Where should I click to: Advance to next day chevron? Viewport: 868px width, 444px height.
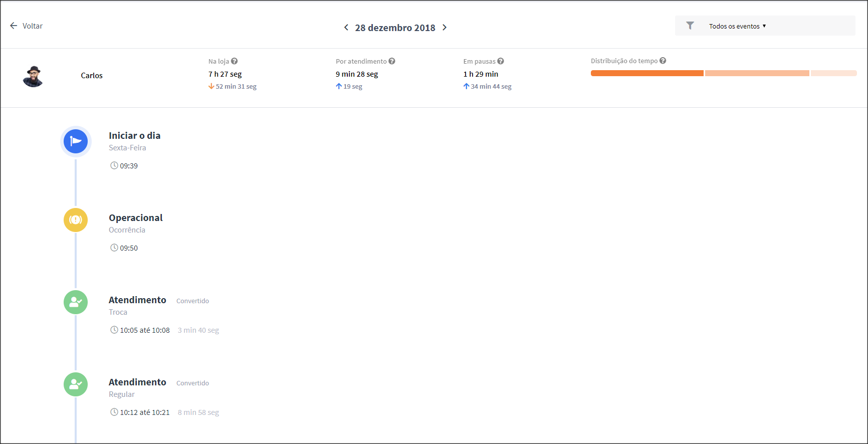click(445, 28)
